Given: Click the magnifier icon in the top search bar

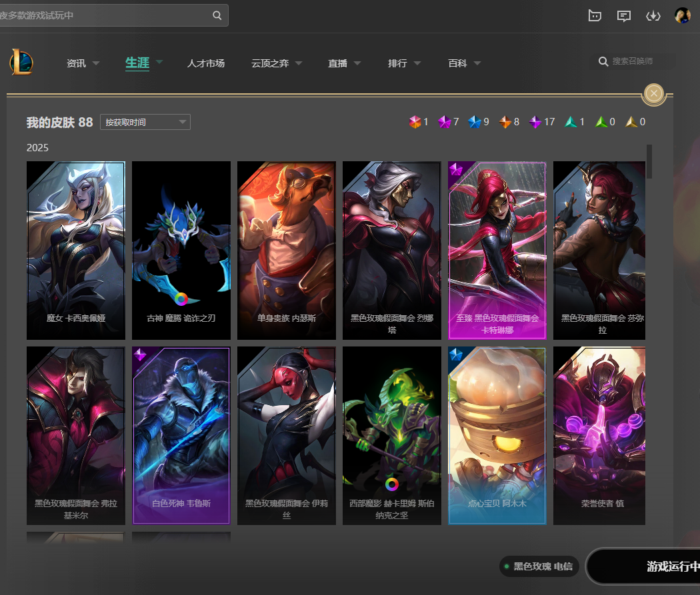Looking at the screenshot, I should 217,15.
